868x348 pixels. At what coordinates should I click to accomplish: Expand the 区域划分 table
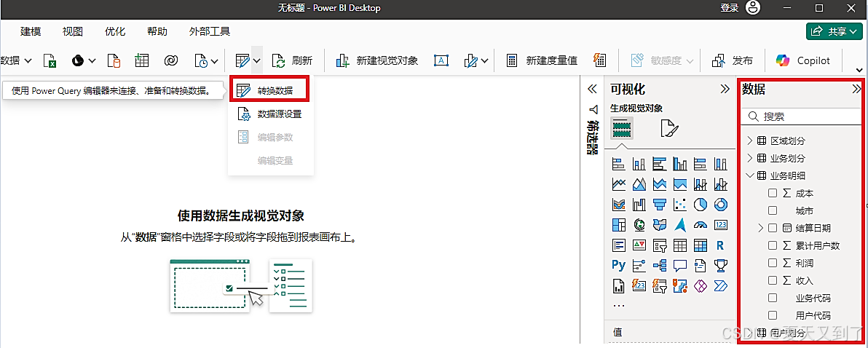(x=750, y=141)
